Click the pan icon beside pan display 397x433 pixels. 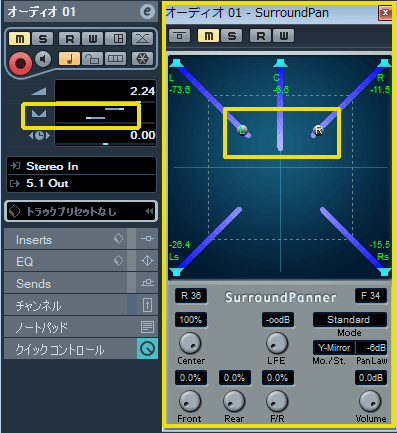[39, 114]
